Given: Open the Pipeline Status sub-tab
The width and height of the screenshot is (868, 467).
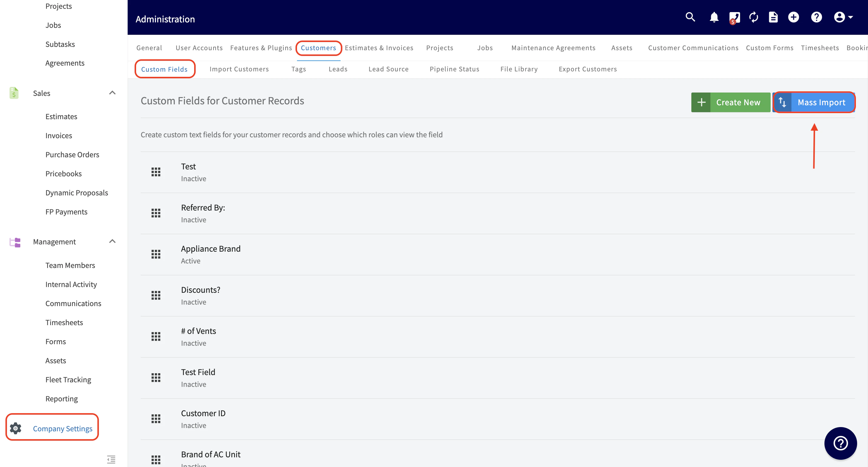Looking at the screenshot, I should click(x=455, y=69).
